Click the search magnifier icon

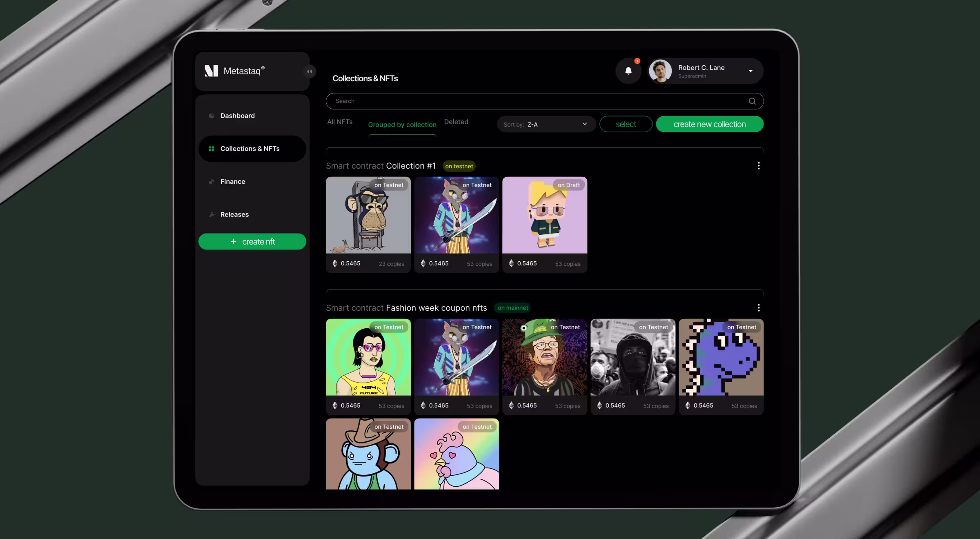tap(752, 101)
